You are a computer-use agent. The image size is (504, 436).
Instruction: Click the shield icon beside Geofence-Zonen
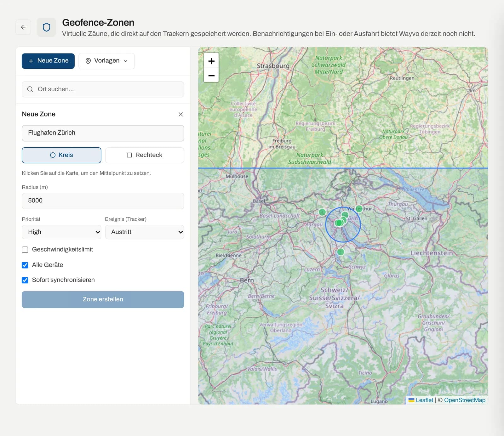(47, 27)
